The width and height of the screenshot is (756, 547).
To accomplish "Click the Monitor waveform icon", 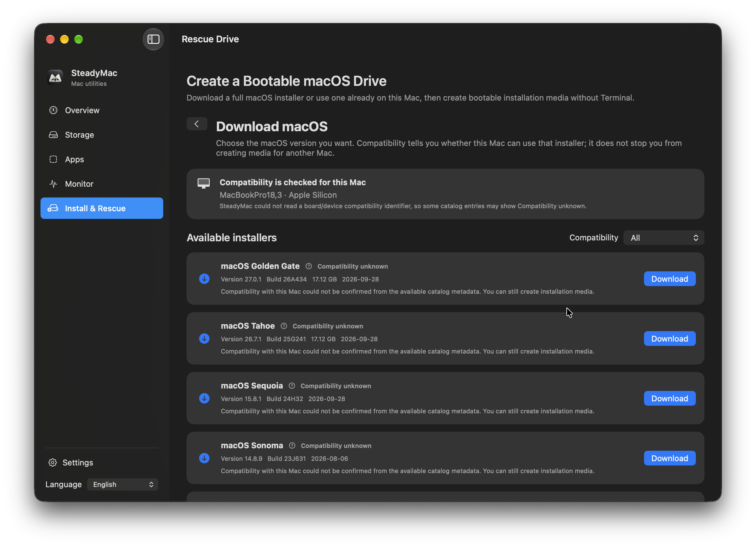I will click(x=53, y=184).
